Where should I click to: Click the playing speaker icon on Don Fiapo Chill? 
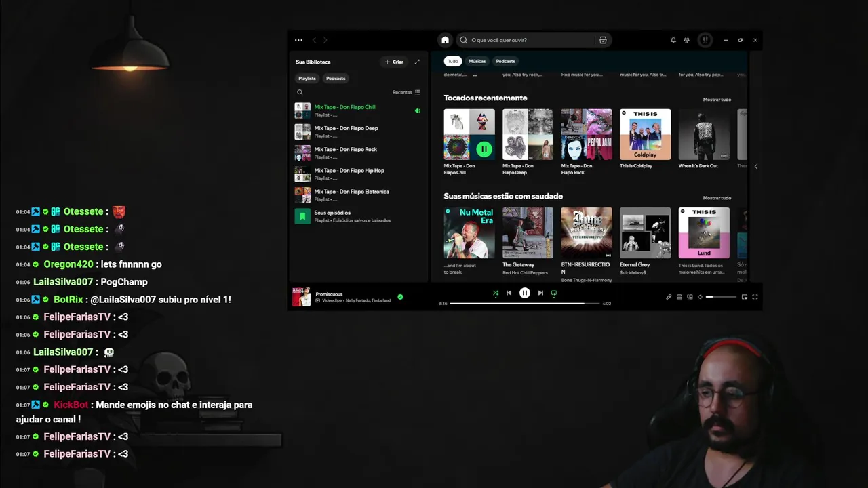(417, 110)
